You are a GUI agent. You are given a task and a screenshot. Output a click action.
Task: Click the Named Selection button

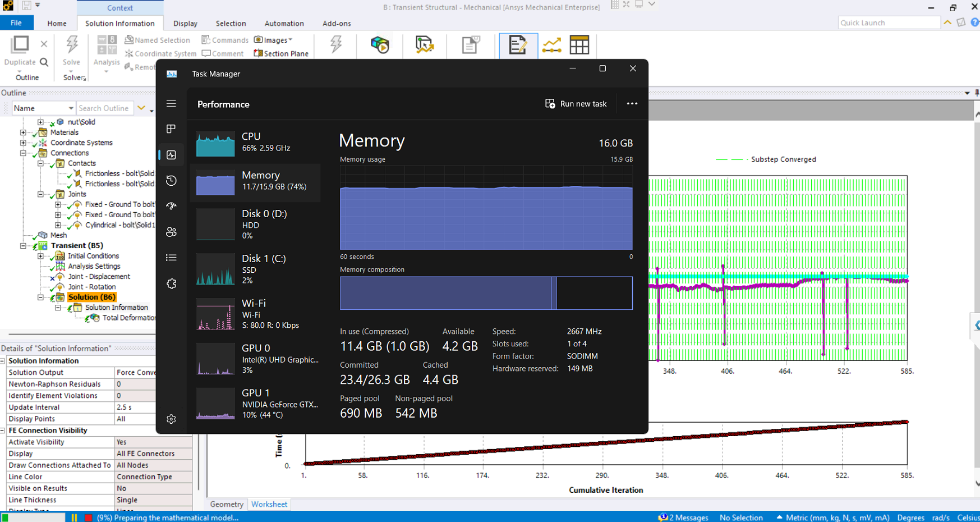157,40
